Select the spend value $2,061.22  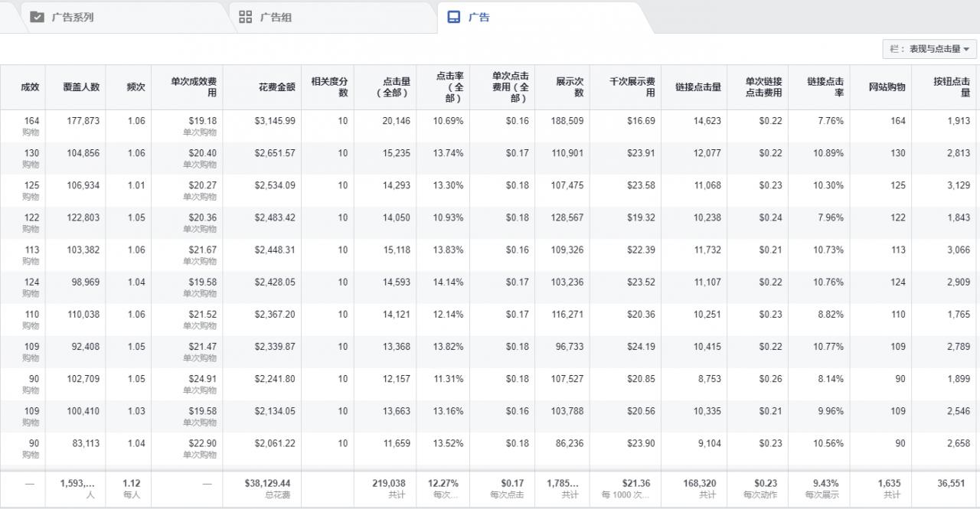click(275, 442)
